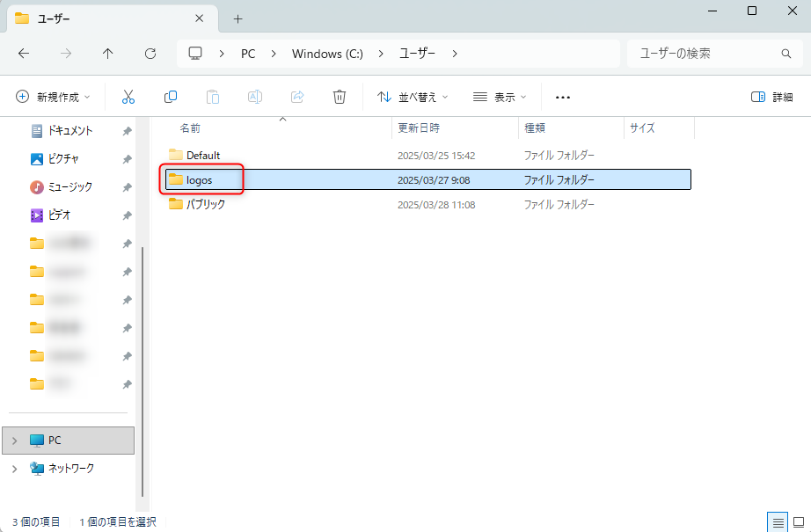Click the Cut scissors icon
The image size is (811, 532).
(128, 97)
